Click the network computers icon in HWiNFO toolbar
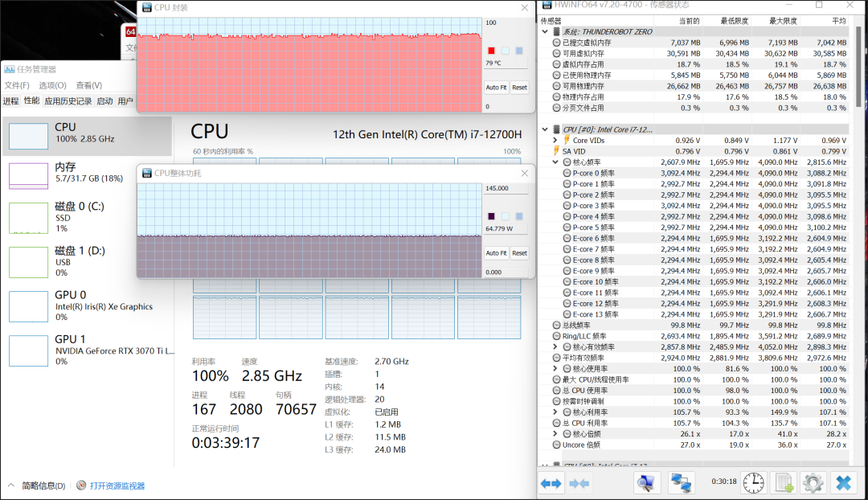This screenshot has height=500, width=868. pos(681,483)
